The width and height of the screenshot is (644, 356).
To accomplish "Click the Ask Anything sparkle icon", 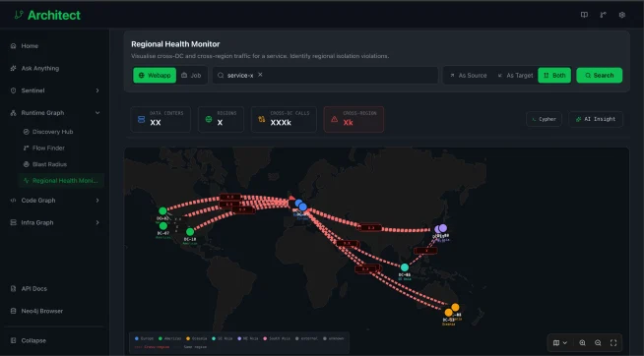I will click(13, 68).
